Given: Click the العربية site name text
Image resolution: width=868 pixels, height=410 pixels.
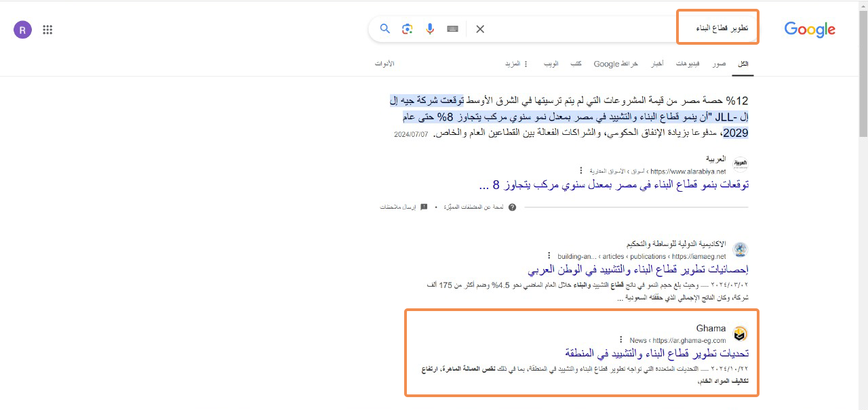Looking at the screenshot, I should coord(716,159).
